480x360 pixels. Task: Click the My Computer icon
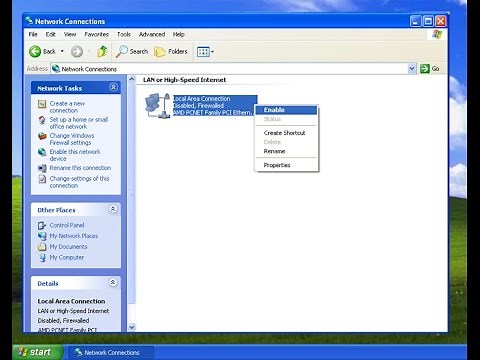pyautogui.click(x=42, y=258)
